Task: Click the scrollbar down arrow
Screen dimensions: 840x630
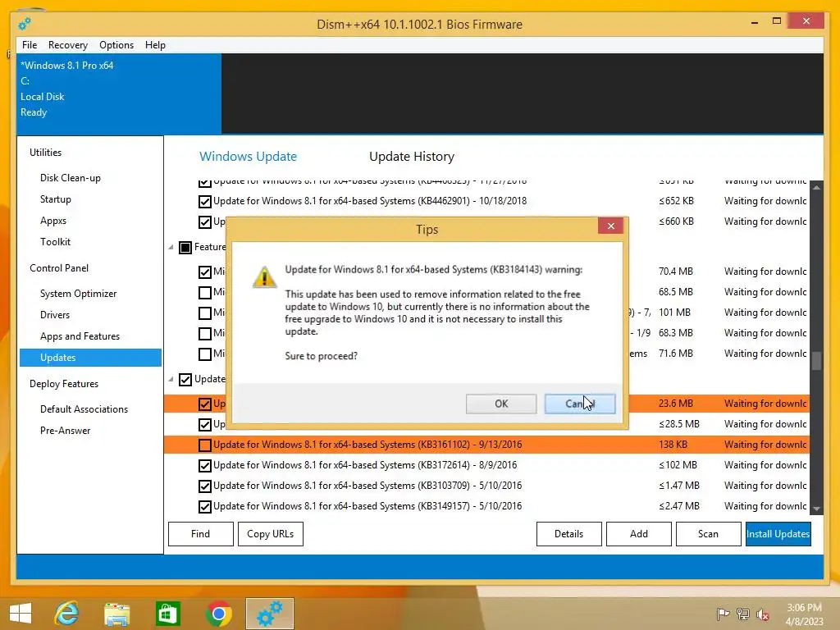Action: click(816, 509)
